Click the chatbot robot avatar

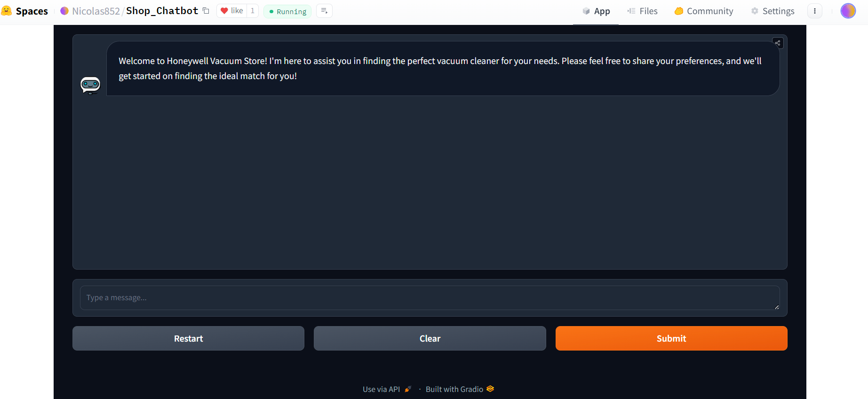90,85
